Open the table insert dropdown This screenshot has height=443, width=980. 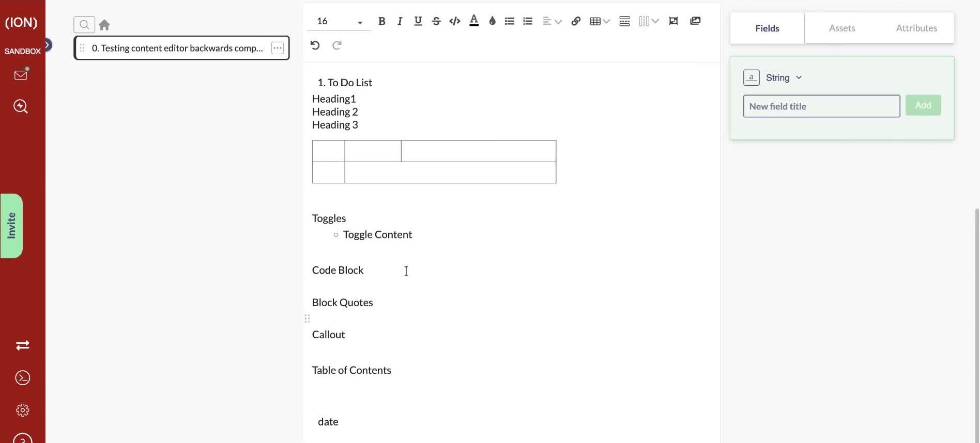[x=600, y=21]
